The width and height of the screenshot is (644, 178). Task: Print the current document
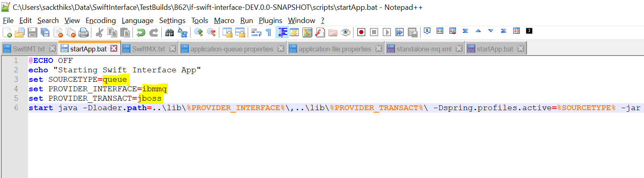tap(84, 32)
